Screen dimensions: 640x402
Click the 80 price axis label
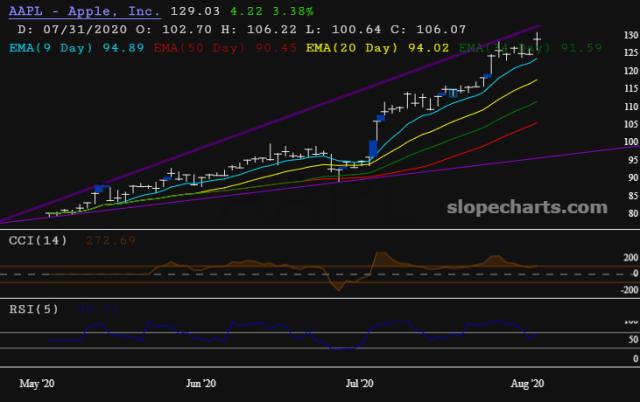[x=633, y=213]
